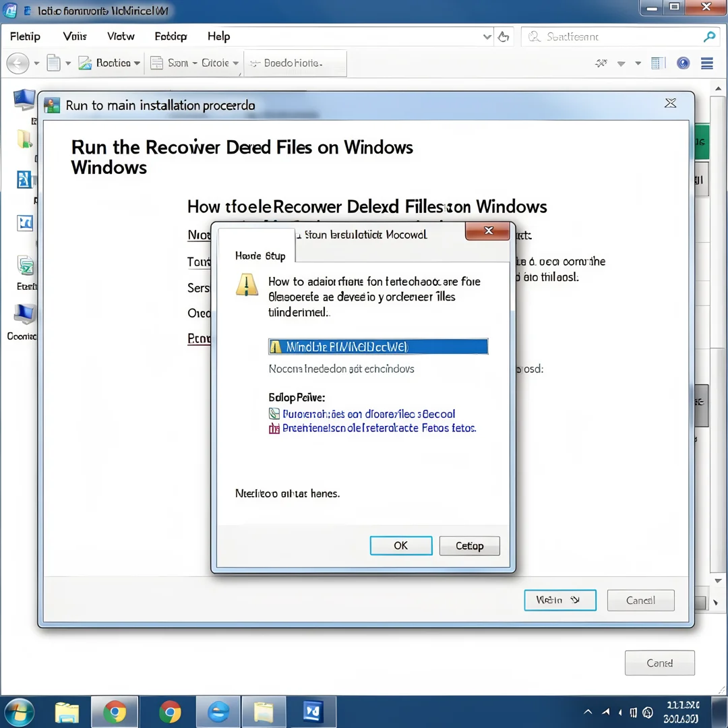This screenshot has width=728, height=728.
Task: Expand the address bar dropdown chevron
Action: click(x=487, y=36)
